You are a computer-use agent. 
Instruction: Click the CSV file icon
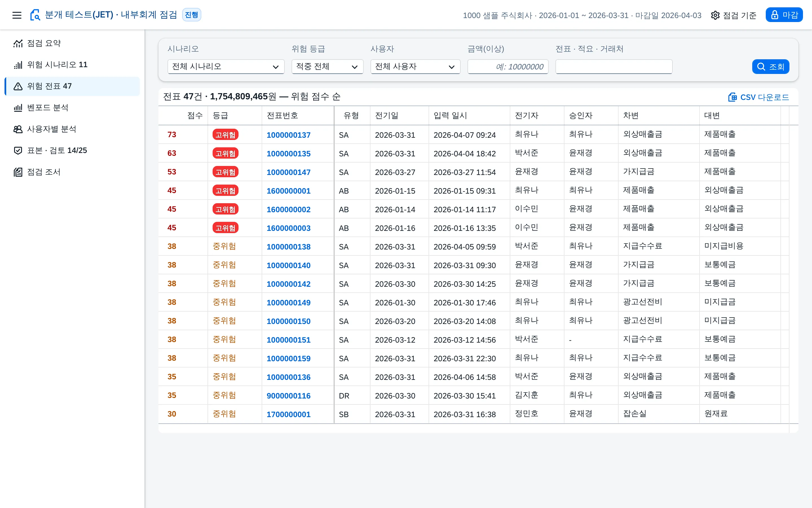pos(732,97)
